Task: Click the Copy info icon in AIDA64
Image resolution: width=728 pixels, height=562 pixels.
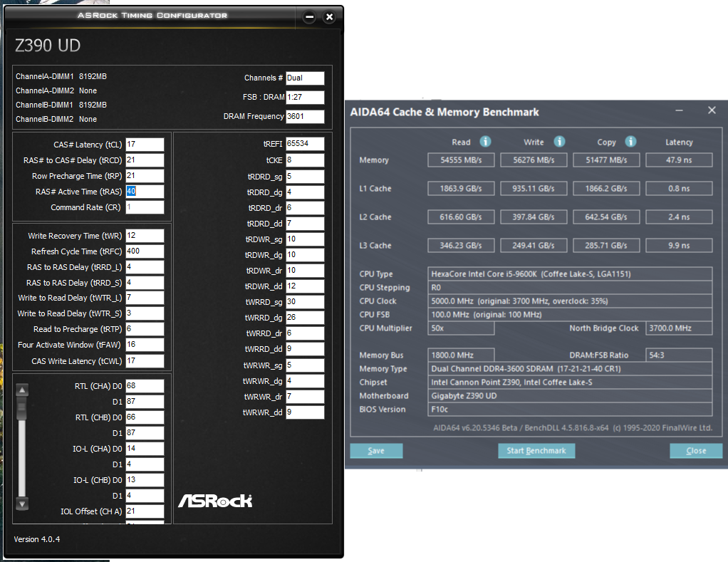Action: (x=630, y=142)
